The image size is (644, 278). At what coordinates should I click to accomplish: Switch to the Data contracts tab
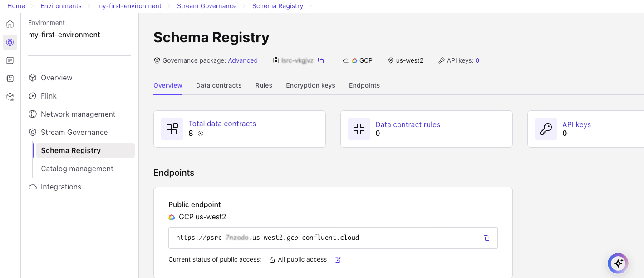coord(219,85)
